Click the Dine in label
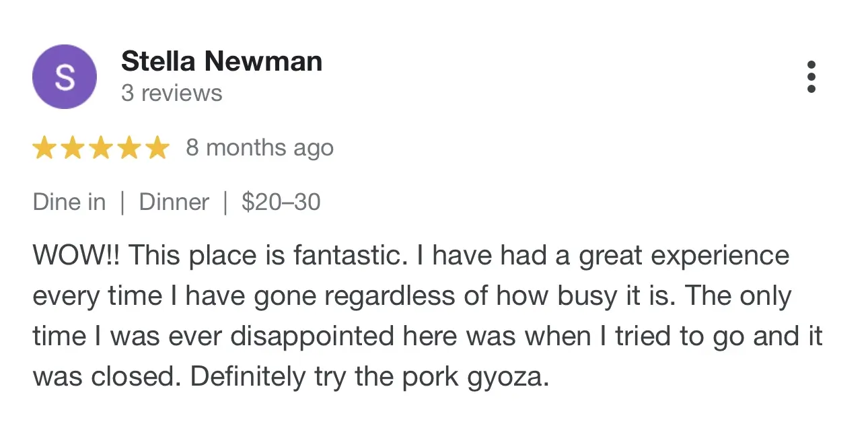Viewport: 868px width, 424px height. pos(69,202)
